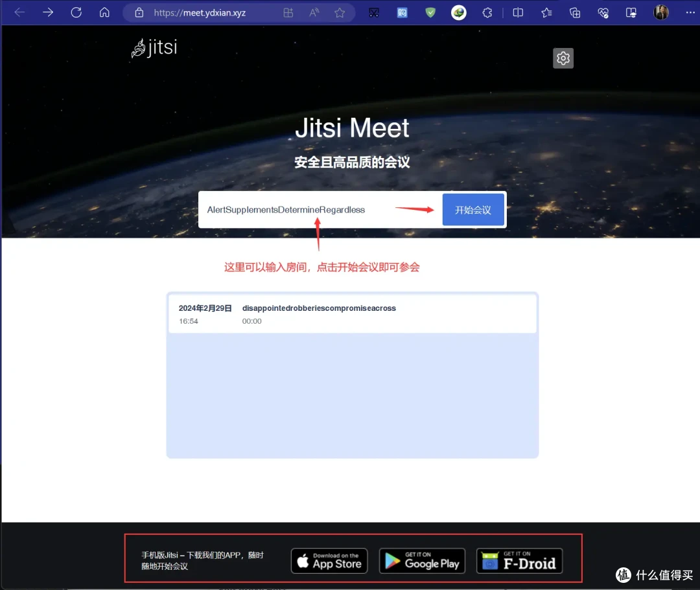Image resolution: width=700 pixels, height=590 pixels.
Task: Get Jitsi on F-Droid badge
Action: (520, 561)
